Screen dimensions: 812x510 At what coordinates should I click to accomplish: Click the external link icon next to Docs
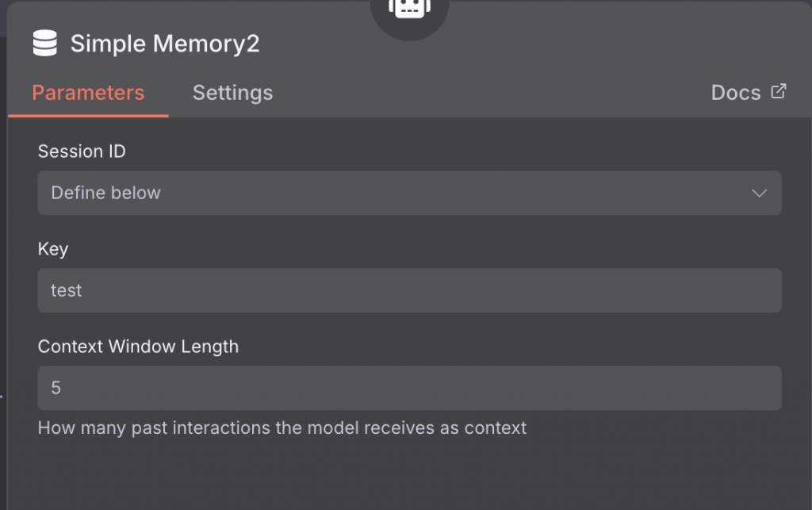click(779, 92)
